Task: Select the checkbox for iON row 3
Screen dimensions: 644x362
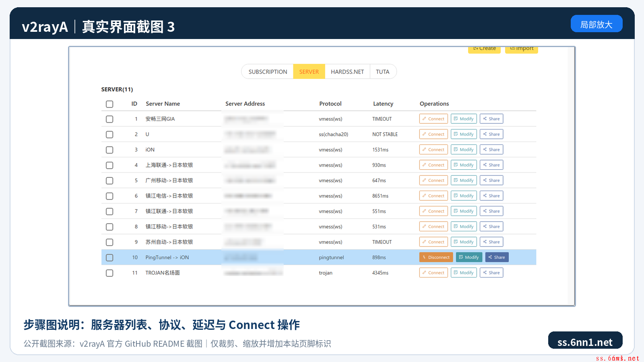Action: (109, 150)
